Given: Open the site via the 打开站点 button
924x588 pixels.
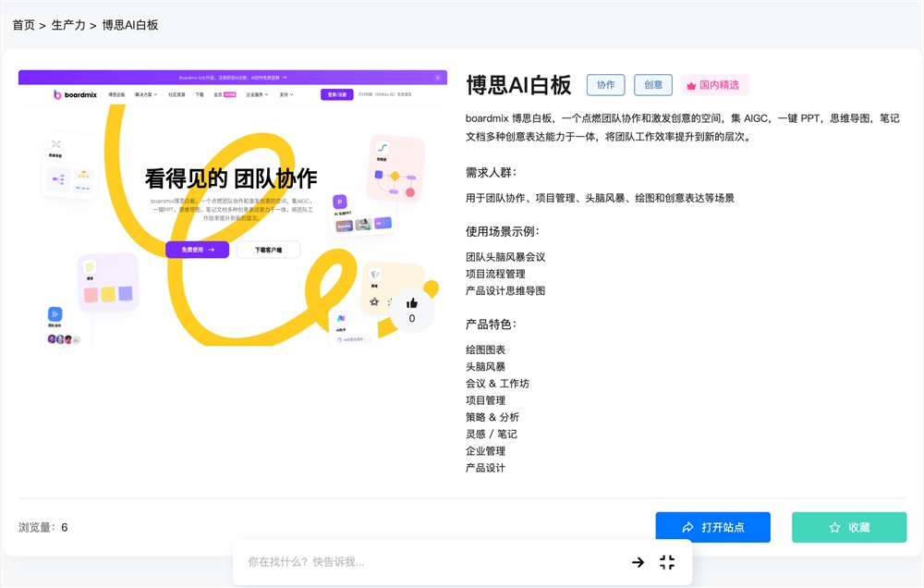Looking at the screenshot, I should [712, 527].
